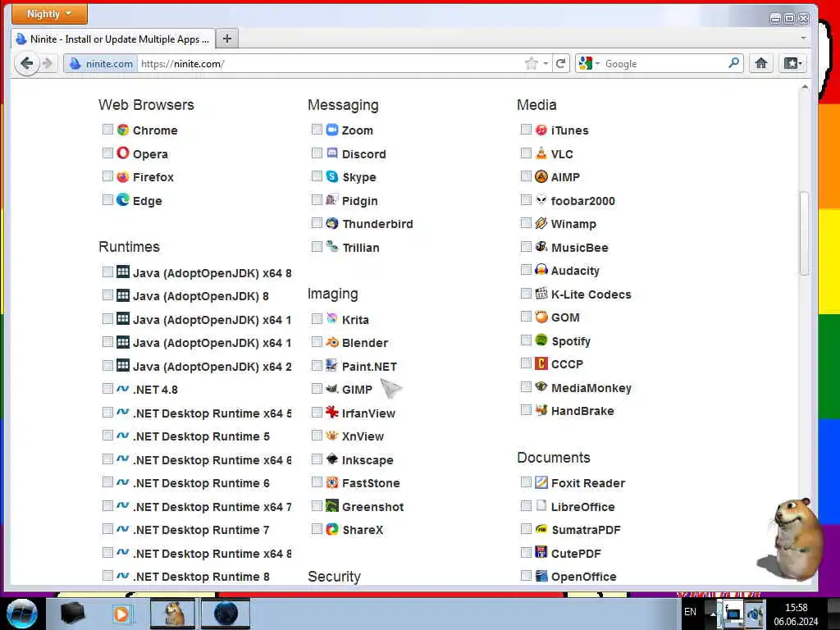Click the scrollbar up arrow
The height and width of the screenshot is (630, 840).
click(804, 87)
